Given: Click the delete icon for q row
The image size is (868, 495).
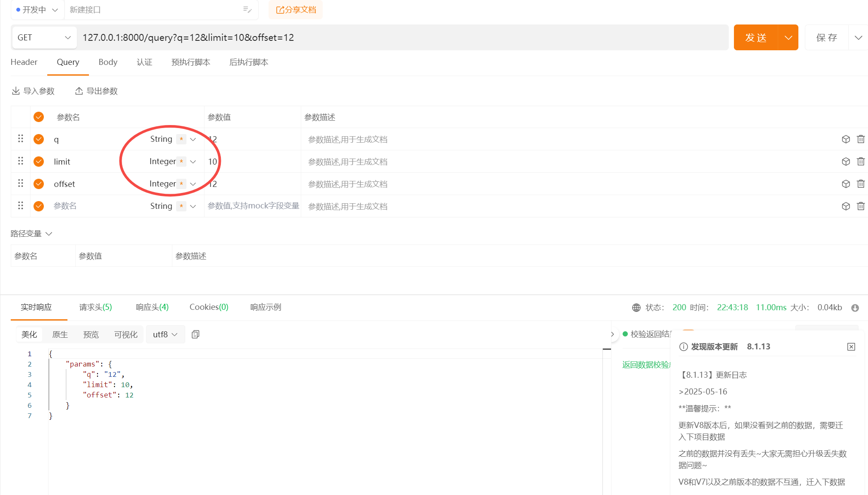Looking at the screenshot, I should click(861, 139).
